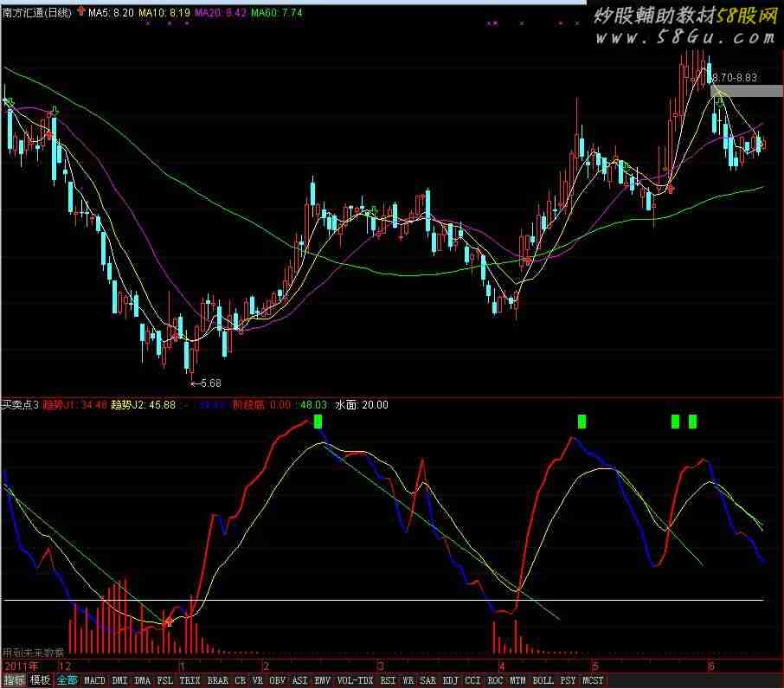Switch to the 模板 tab

point(40,681)
